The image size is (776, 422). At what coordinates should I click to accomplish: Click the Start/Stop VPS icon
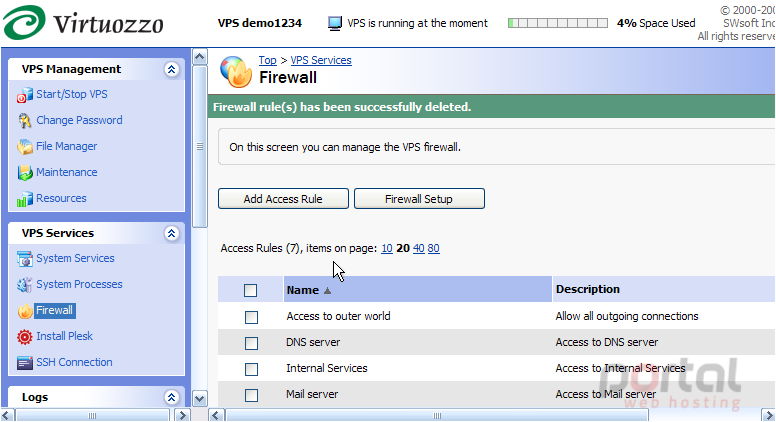(x=25, y=95)
